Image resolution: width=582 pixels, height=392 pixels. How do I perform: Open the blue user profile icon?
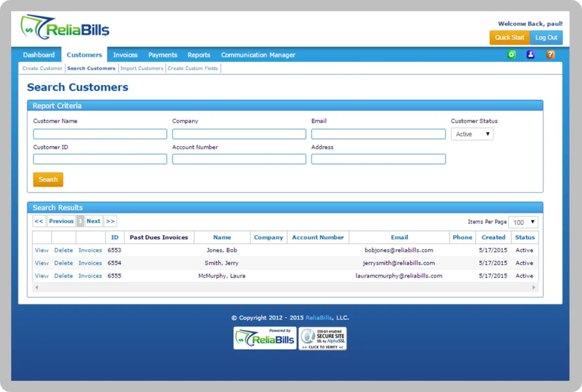pyautogui.click(x=530, y=55)
